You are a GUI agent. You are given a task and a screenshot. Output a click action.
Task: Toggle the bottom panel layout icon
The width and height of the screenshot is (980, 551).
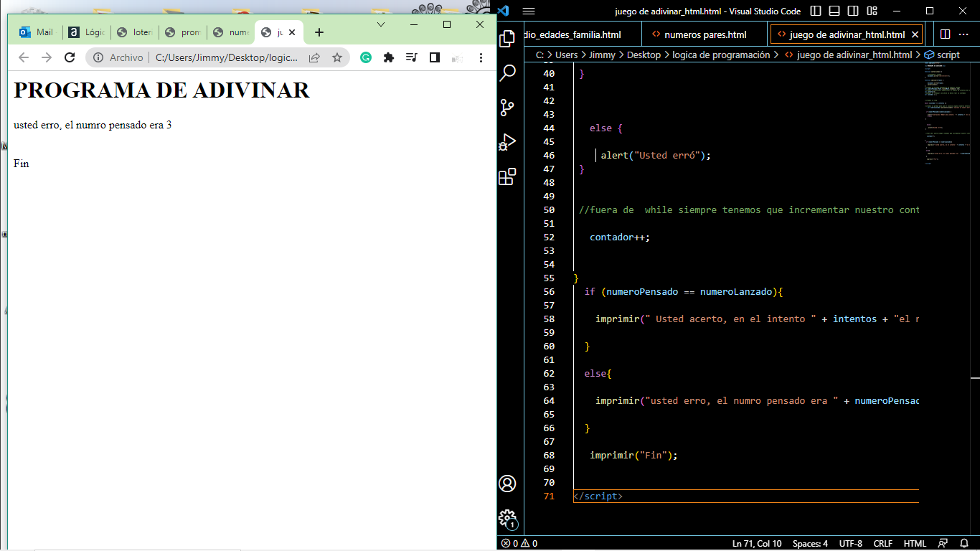[x=834, y=11]
